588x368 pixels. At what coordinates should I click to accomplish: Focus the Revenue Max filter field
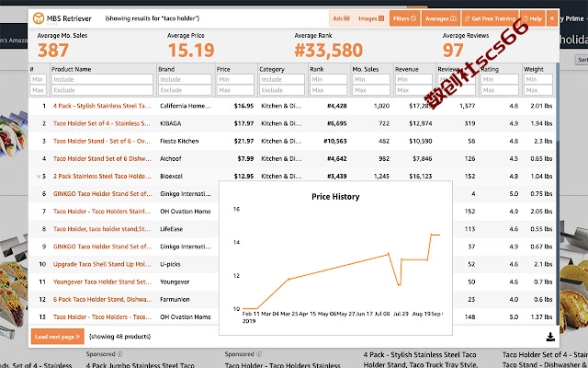(x=413, y=90)
